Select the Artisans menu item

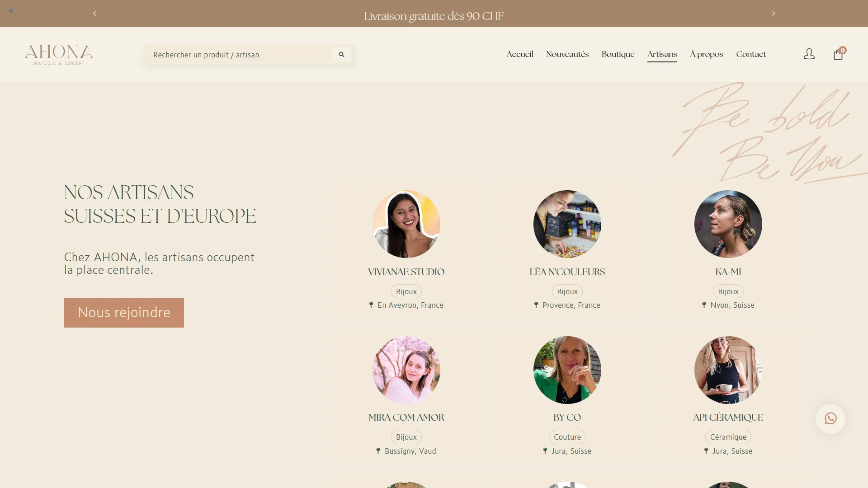pos(662,54)
